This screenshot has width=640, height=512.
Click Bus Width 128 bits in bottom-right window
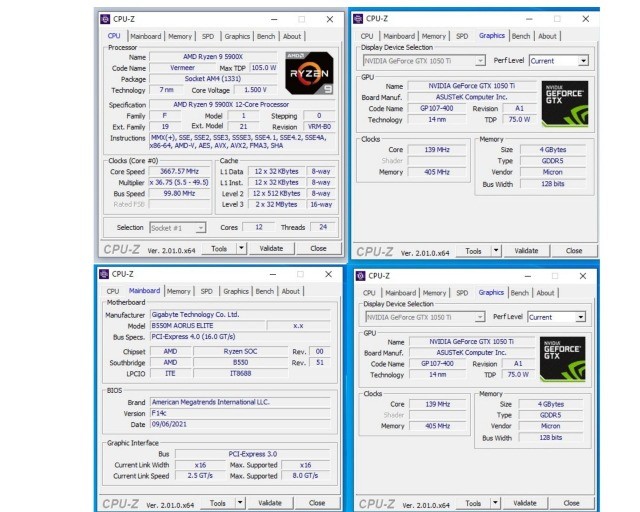550,438
